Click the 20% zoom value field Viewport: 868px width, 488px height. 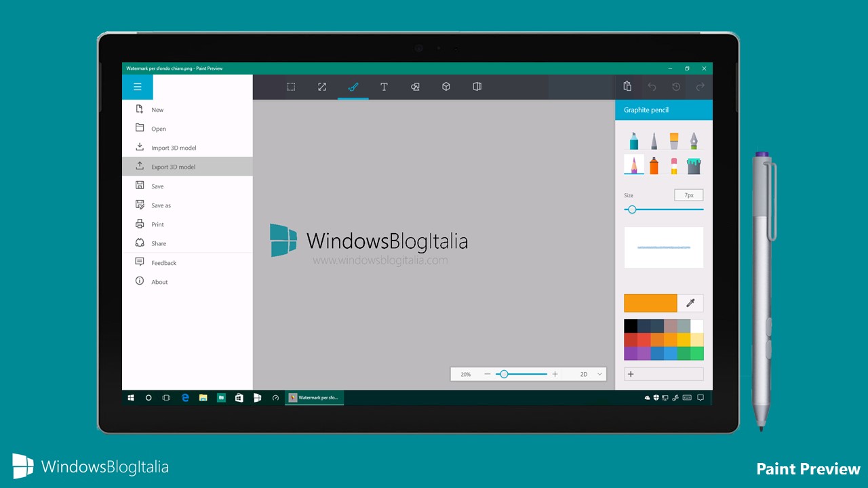(x=465, y=374)
